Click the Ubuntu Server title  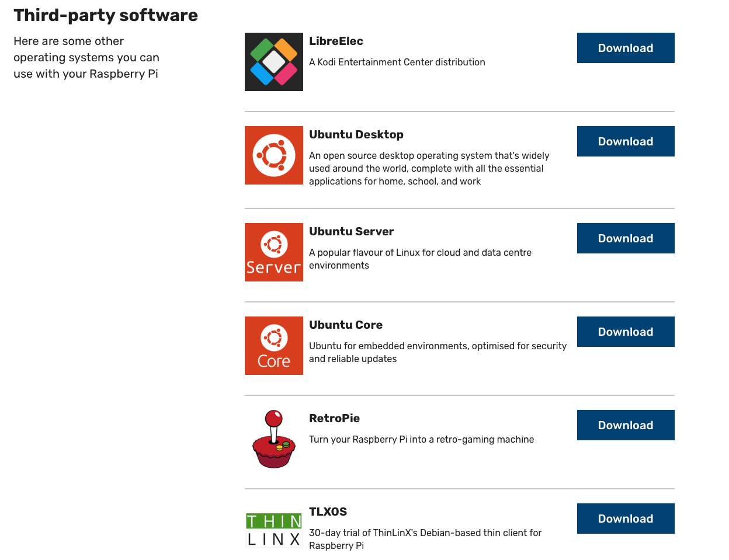351,232
